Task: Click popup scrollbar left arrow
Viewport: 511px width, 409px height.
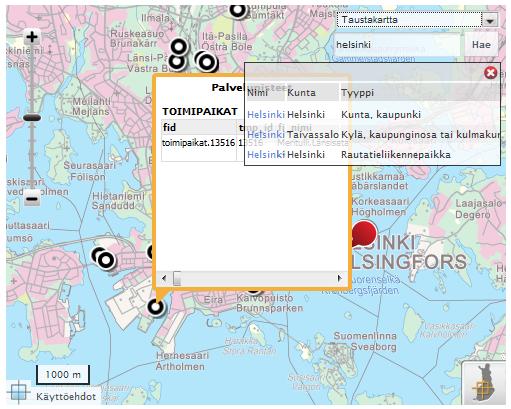Action: point(164,278)
